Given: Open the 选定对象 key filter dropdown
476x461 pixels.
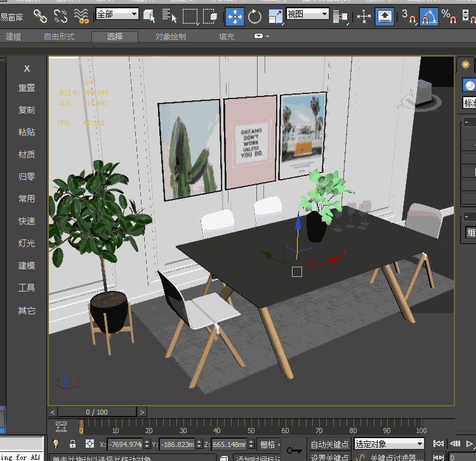Looking at the screenshot, I should (389, 444).
